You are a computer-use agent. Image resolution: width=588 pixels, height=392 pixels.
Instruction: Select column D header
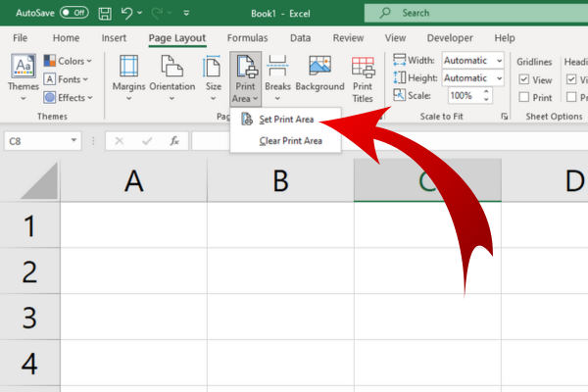click(x=545, y=180)
